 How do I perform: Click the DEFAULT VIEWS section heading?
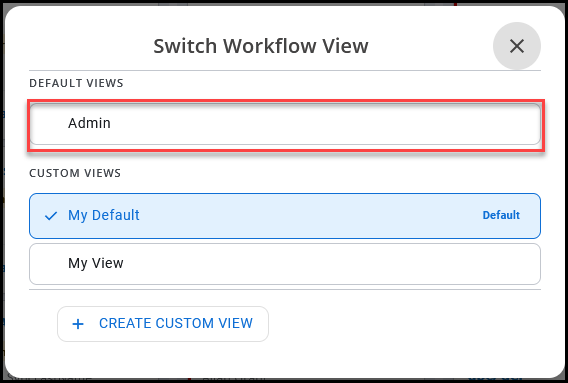(x=76, y=83)
